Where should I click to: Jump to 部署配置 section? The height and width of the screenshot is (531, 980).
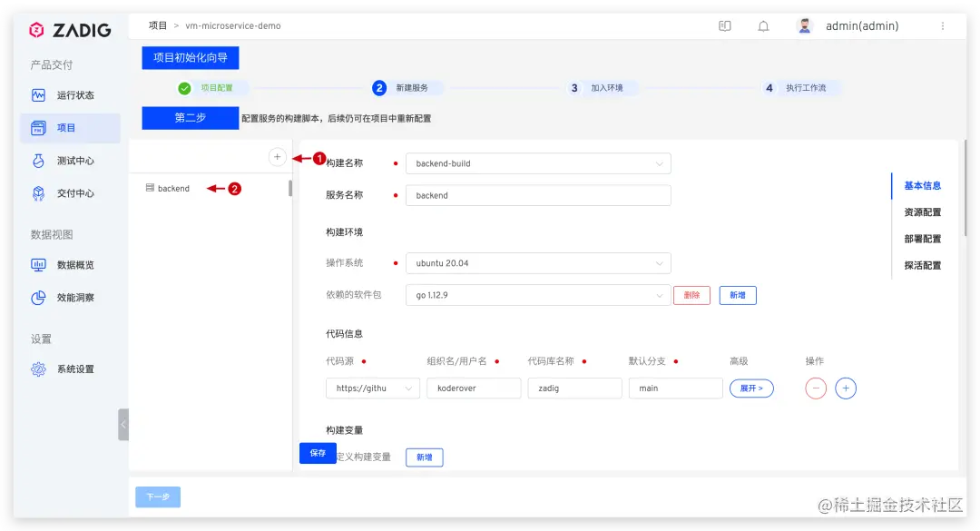tap(923, 239)
